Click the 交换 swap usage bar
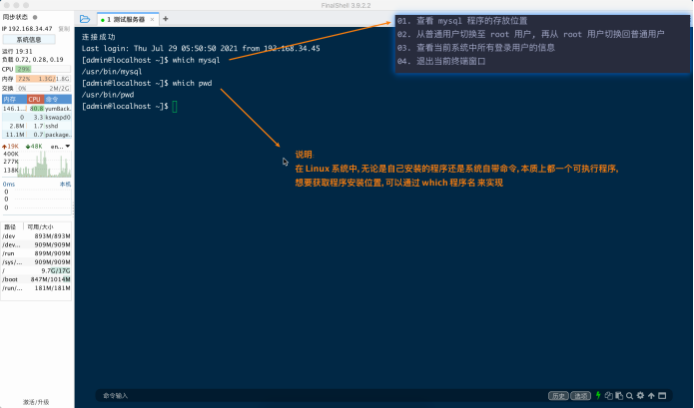This screenshot has height=408, width=694. pos(43,89)
